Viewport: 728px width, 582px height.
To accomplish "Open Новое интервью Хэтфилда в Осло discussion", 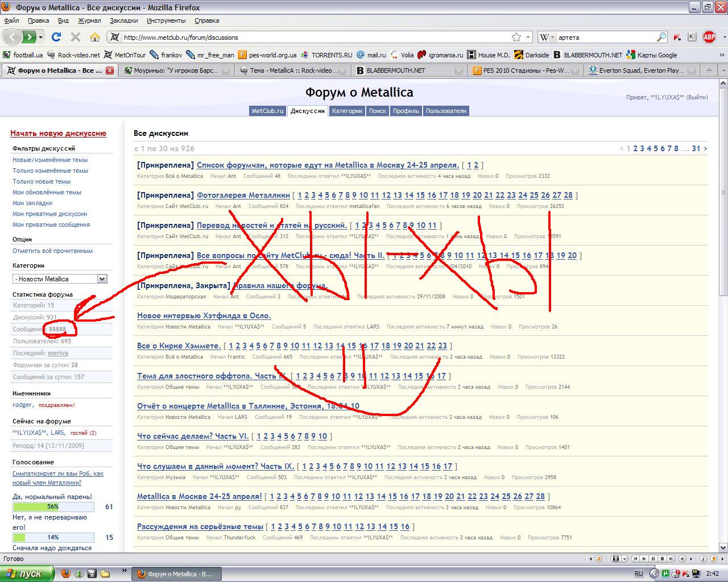I will 204,315.
